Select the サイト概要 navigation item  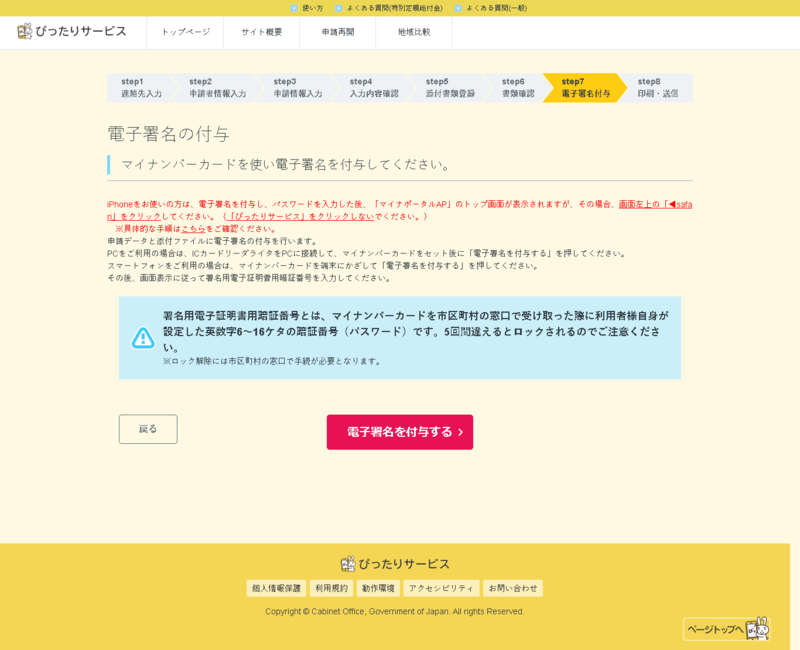point(262,32)
